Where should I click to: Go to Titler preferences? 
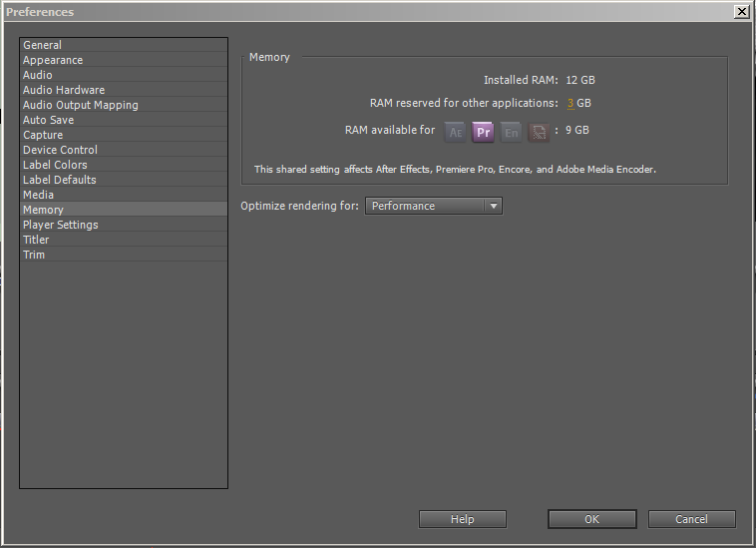click(x=124, y=240)
